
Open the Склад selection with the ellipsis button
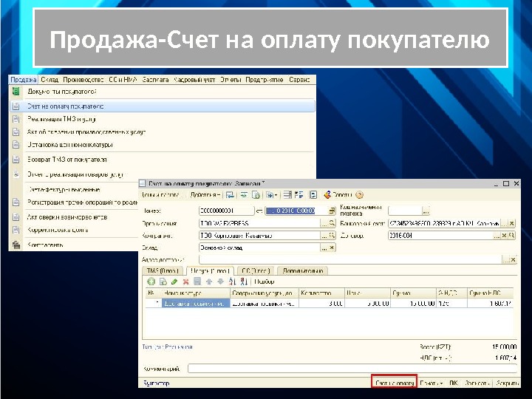coord(324,248)
